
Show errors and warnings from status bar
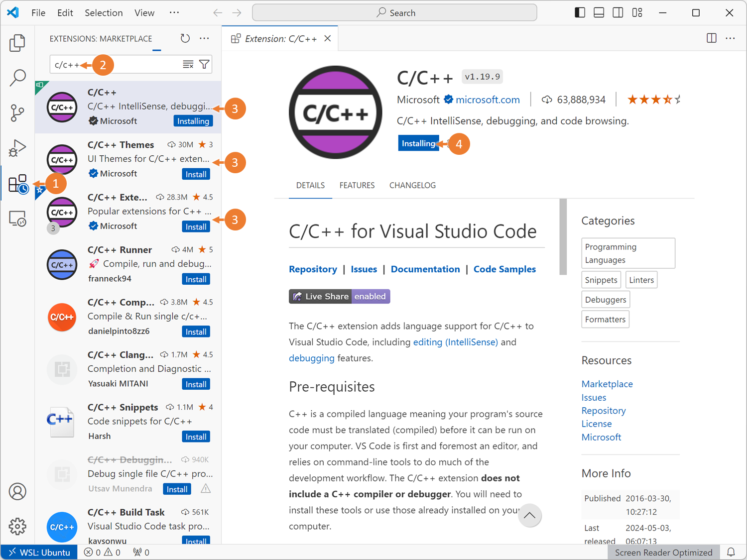(102, 552)
